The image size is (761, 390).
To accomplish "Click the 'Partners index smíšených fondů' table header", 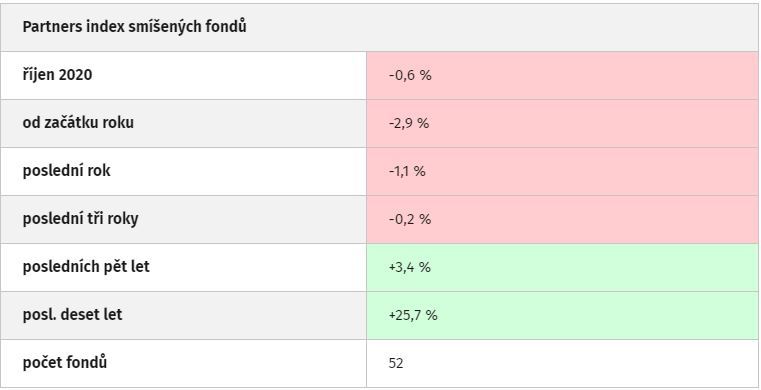I will [x=380, y=27].
